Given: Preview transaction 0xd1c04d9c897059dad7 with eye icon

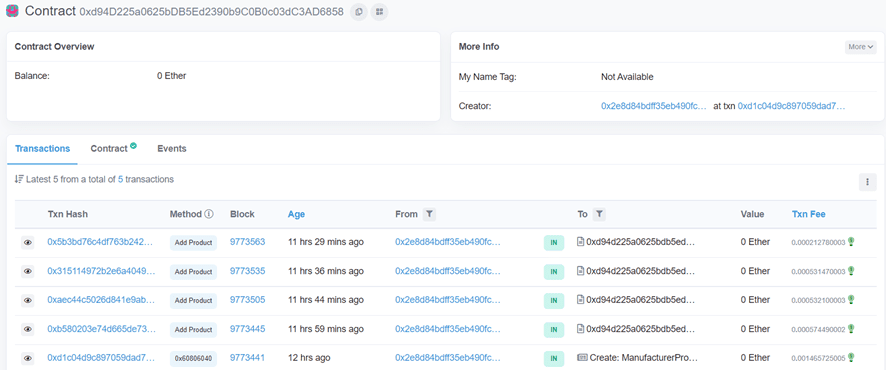Looking at the screenshot, I should point(27,358).
